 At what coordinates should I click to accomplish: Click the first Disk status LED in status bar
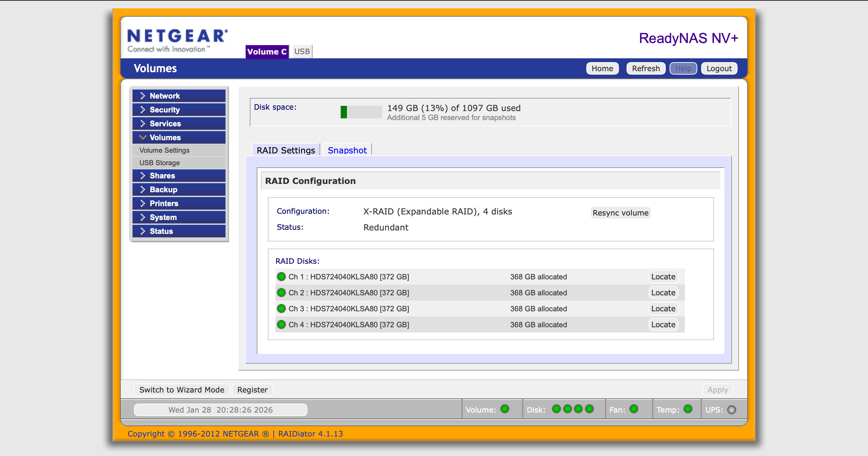pos(556,409)
